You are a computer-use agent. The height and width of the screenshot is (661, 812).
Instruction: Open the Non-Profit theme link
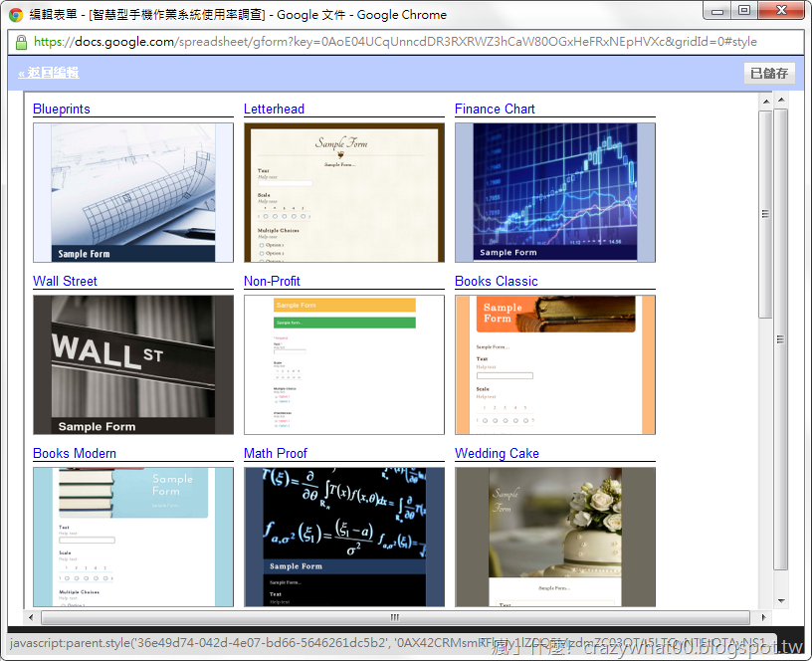pyautogui.click(x=272, y=281)
